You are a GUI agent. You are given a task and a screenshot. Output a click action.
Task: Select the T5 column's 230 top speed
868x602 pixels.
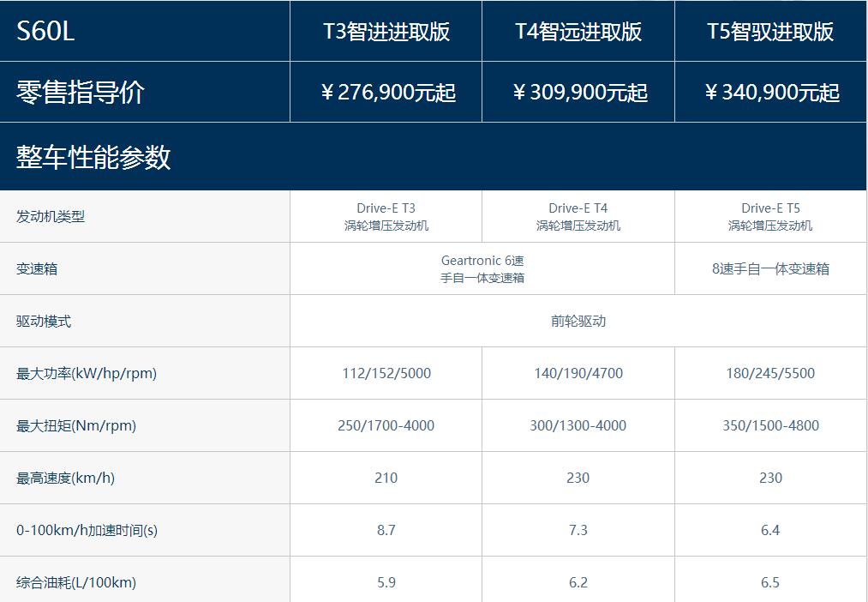(x=770, y=478)
